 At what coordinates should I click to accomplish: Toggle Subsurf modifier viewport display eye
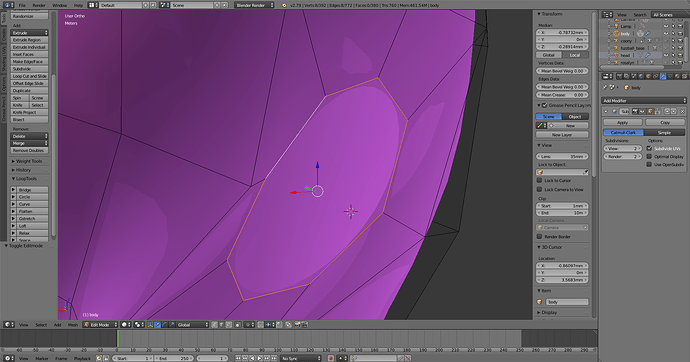642,111
